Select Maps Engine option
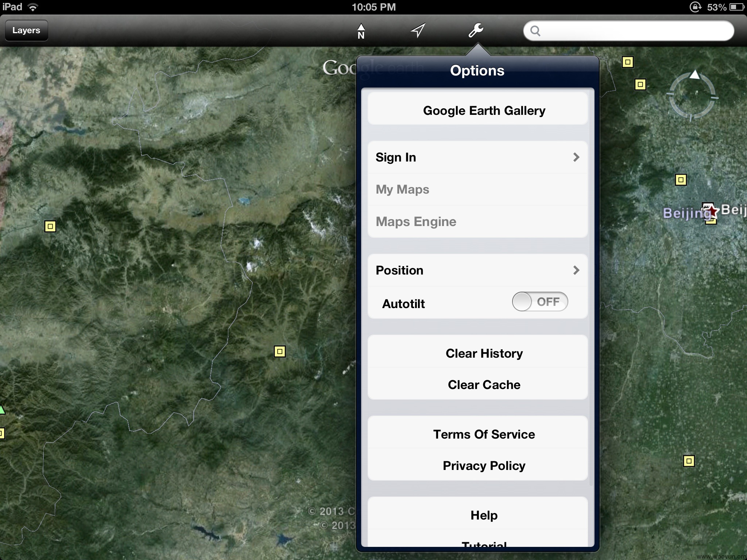747x560 pixels. tap(477, 222)
